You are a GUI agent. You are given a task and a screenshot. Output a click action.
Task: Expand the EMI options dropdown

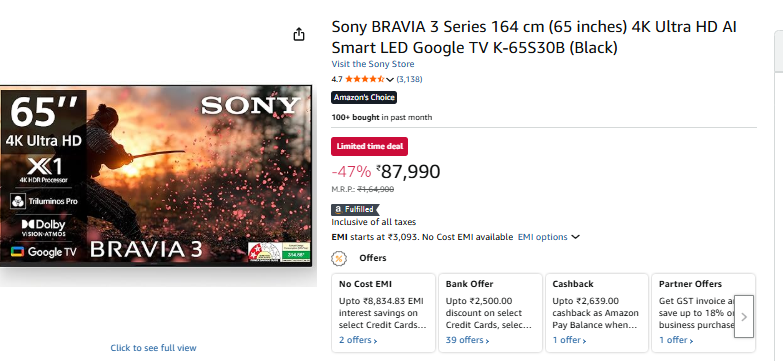(548, 237)
